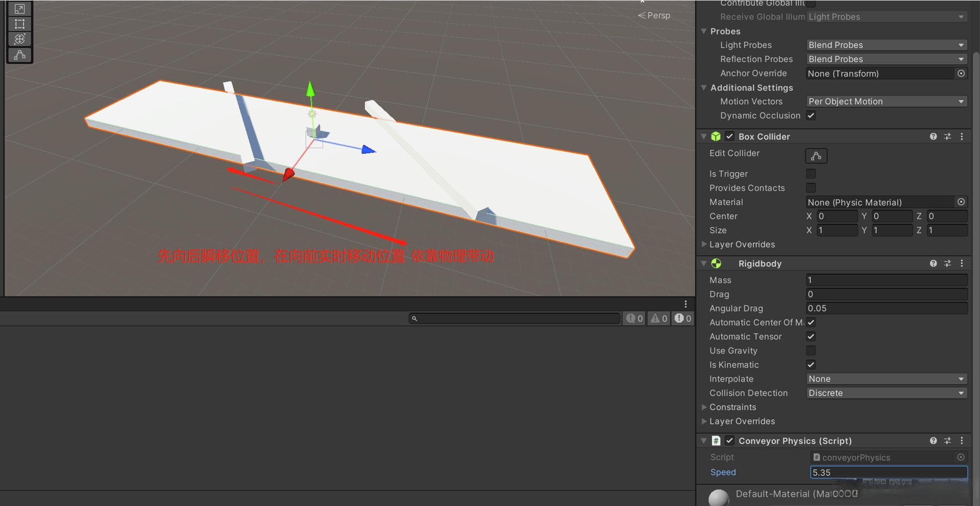Click the Box Collider Material field
This screenshot has height=506, width=980.
point(881,202)
